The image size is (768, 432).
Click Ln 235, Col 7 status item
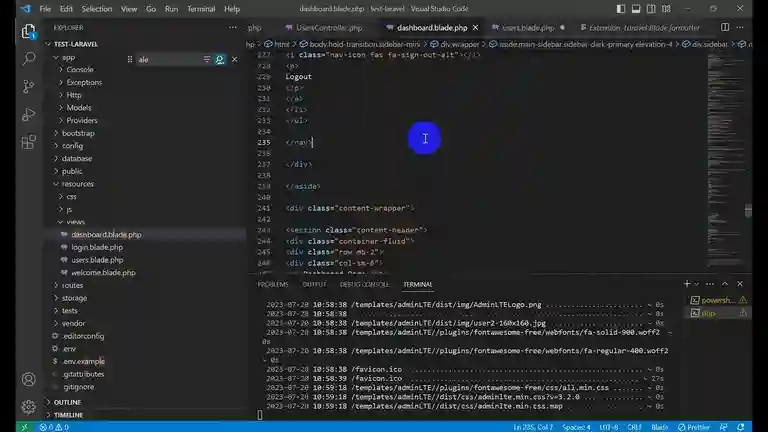pyautogui.click(x=533, y=427)
